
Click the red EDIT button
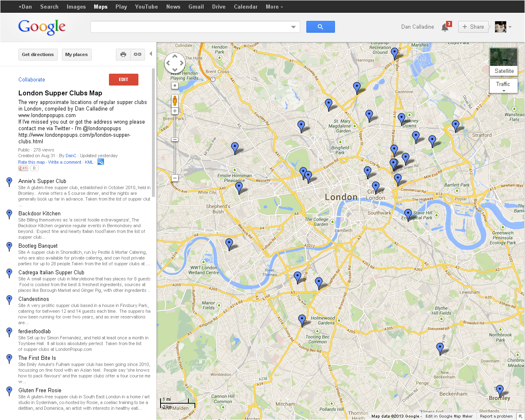pyautogui.click(x=124, y=79)
